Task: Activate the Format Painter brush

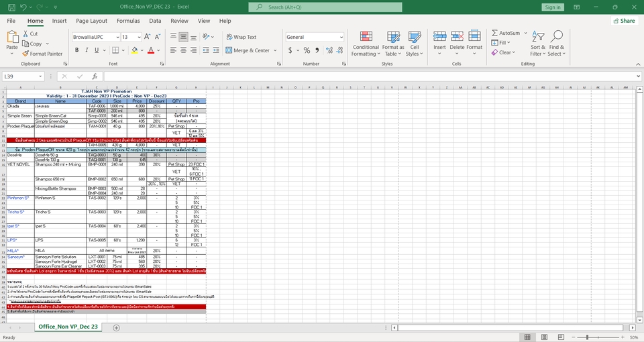Action: 25,54
